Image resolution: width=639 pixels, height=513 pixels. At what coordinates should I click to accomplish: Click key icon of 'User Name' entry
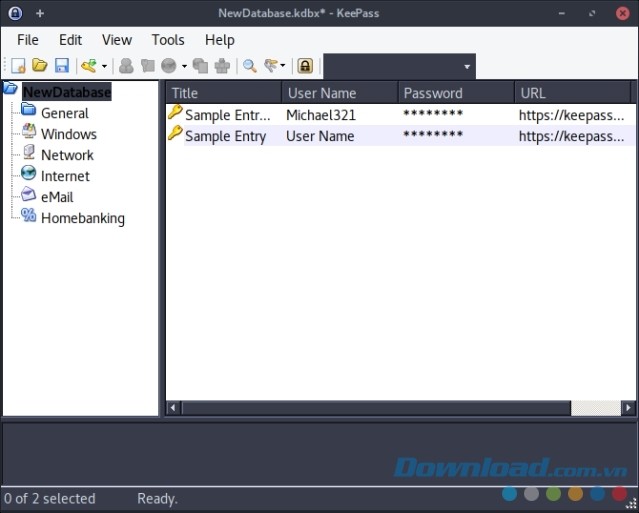pos(175,133)
